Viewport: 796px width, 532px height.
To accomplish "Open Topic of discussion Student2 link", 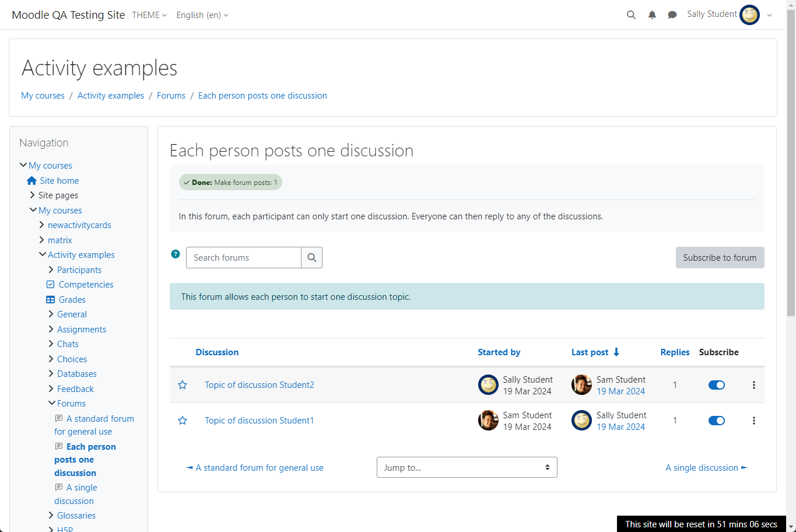I will coord(260,385).
